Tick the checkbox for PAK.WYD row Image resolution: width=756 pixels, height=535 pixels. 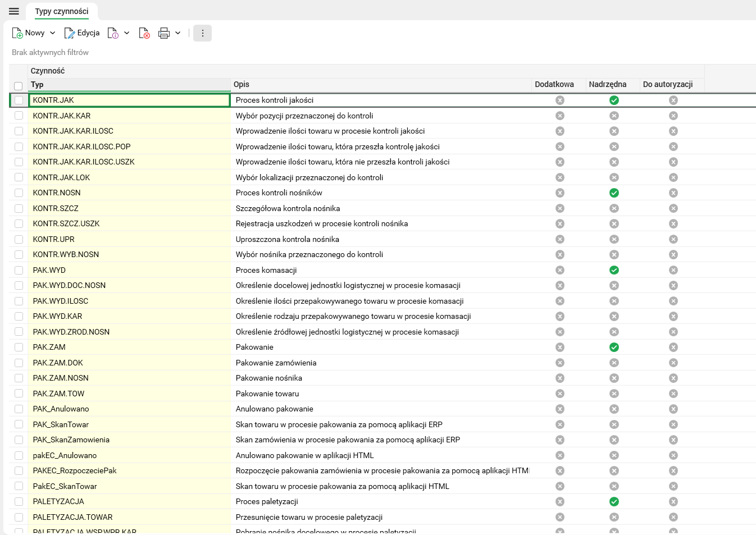point(19,270)
